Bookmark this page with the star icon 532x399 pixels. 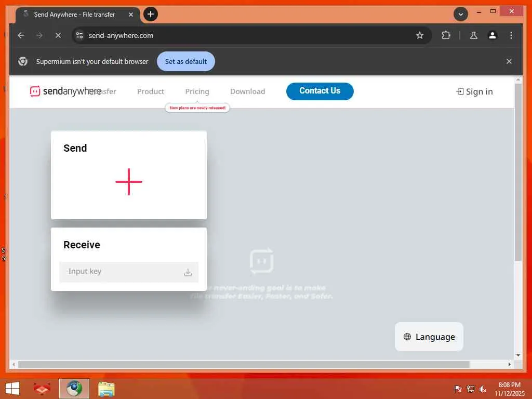pyautogui.click(x=420, y=35)
